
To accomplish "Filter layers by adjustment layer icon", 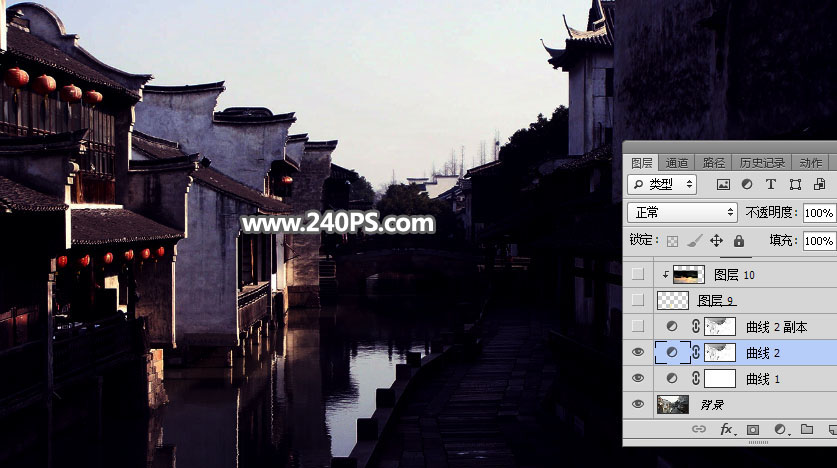I will coord(747,185).
